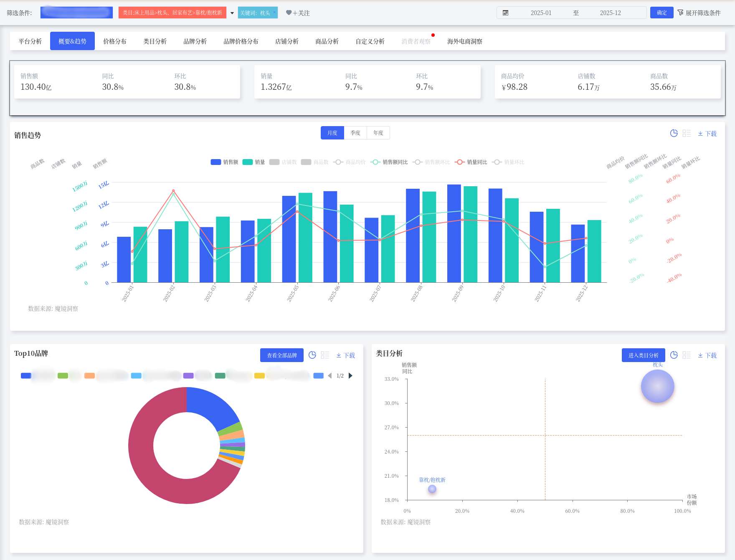The image size is (735, 560).
Task: Click the 2025-01 start date field
Action: [x=541, y=13]
